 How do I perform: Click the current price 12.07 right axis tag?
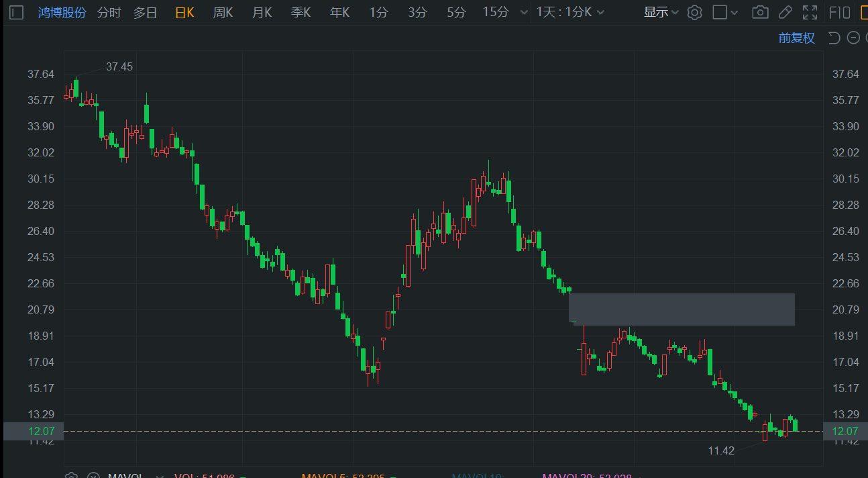[x=845, y=431]
